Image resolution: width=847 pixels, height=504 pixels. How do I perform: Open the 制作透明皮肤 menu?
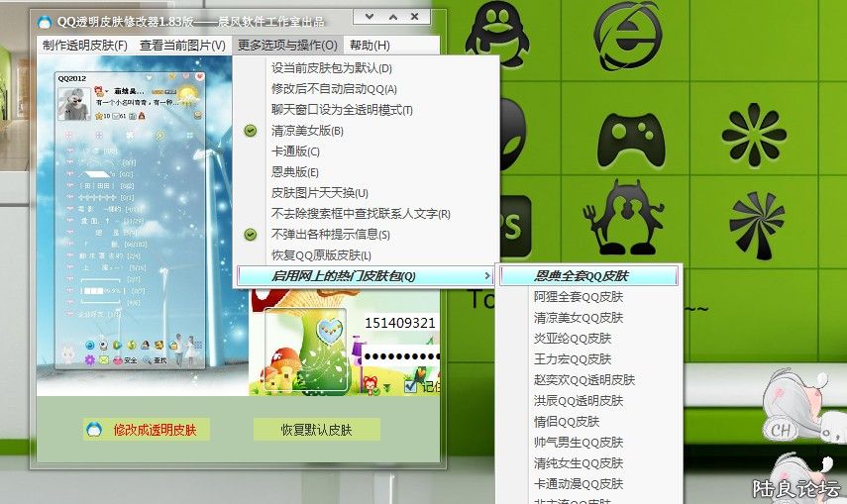84,45
